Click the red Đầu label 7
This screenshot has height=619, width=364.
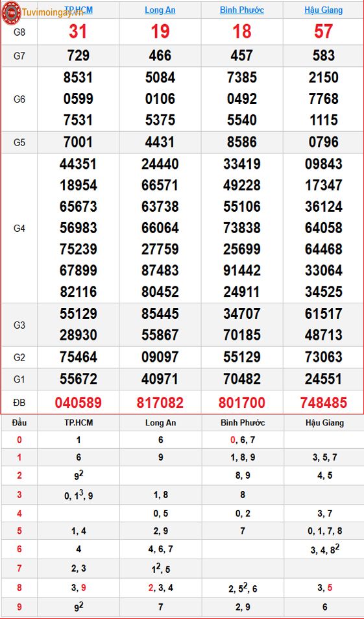[x=19, y=568]
